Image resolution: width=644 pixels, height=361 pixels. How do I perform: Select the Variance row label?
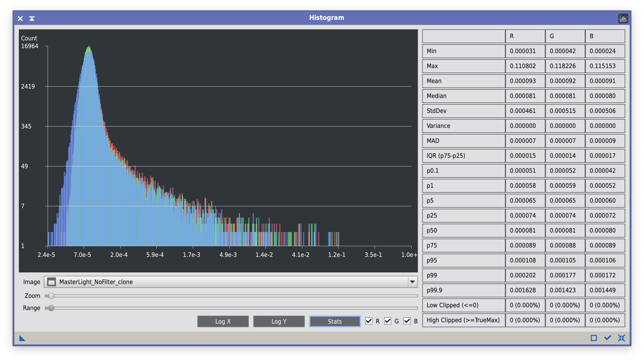click(464, 126)
